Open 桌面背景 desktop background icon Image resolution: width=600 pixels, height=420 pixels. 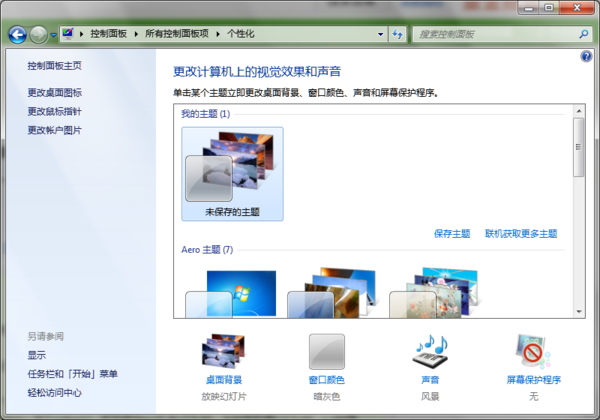tap(223, 351)
